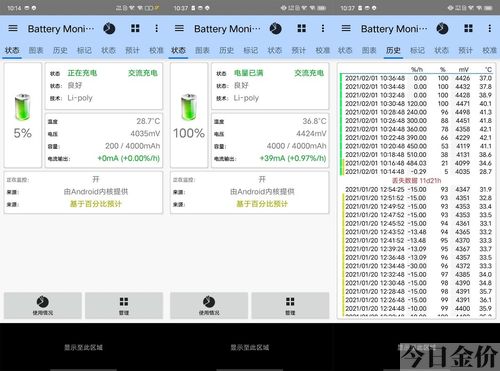Switch to the 校准 tab on the 5% screen
500x371 pixels.
[x=156, y=50]
